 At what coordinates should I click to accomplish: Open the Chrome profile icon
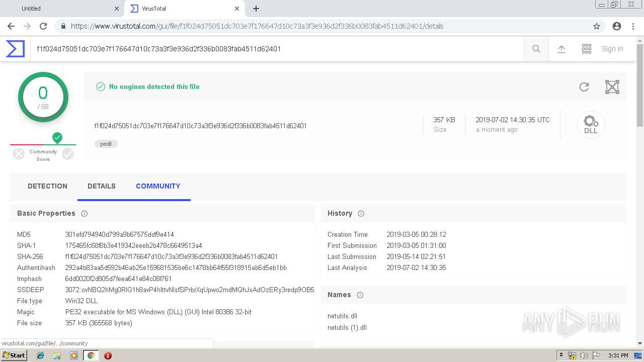(x=617, y=26)
